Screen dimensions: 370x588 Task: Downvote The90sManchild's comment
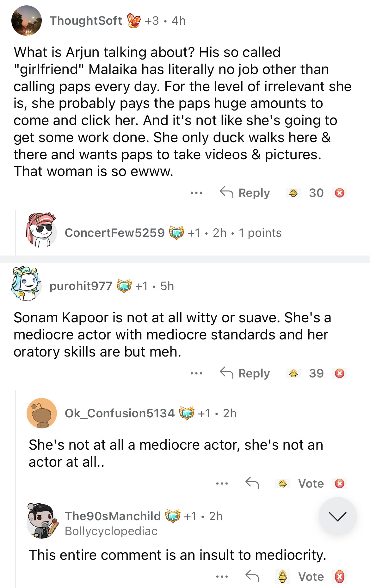pos(340,576)
